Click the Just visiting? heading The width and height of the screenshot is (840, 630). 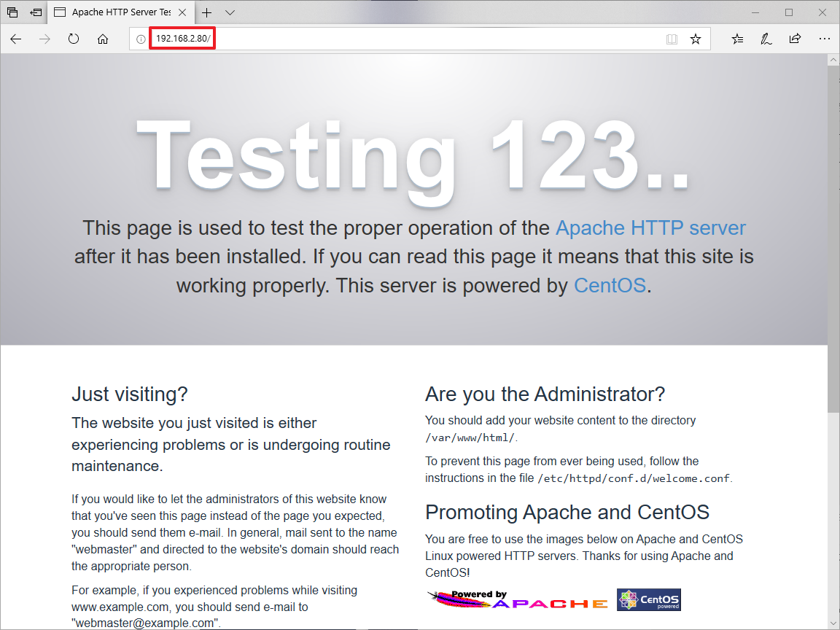click(130, 394)
